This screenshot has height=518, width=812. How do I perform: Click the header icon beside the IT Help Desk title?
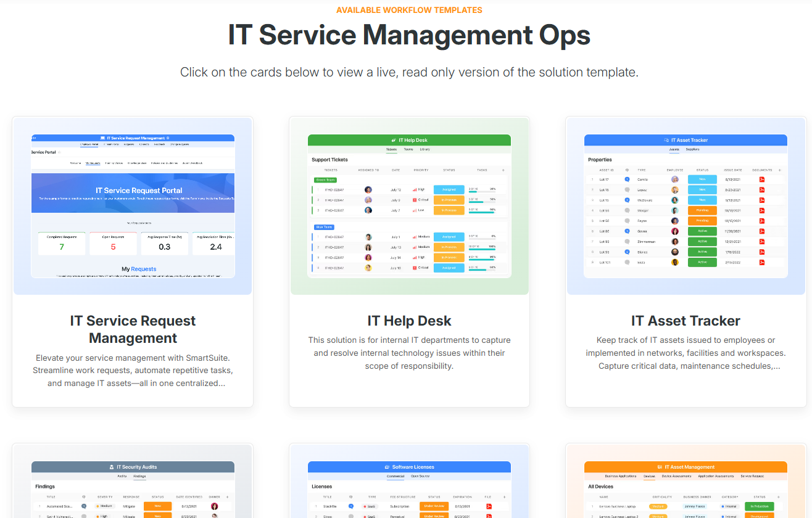coord(394,140)
